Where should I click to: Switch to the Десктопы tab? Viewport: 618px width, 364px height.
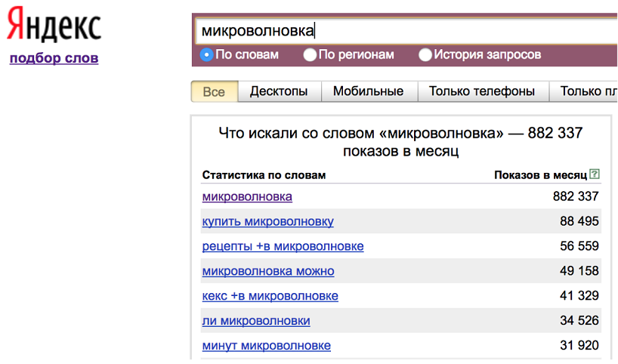pos(279,91)
